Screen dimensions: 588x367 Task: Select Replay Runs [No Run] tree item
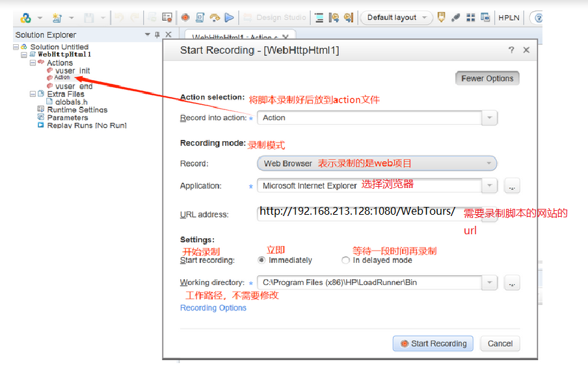[87, 126]
